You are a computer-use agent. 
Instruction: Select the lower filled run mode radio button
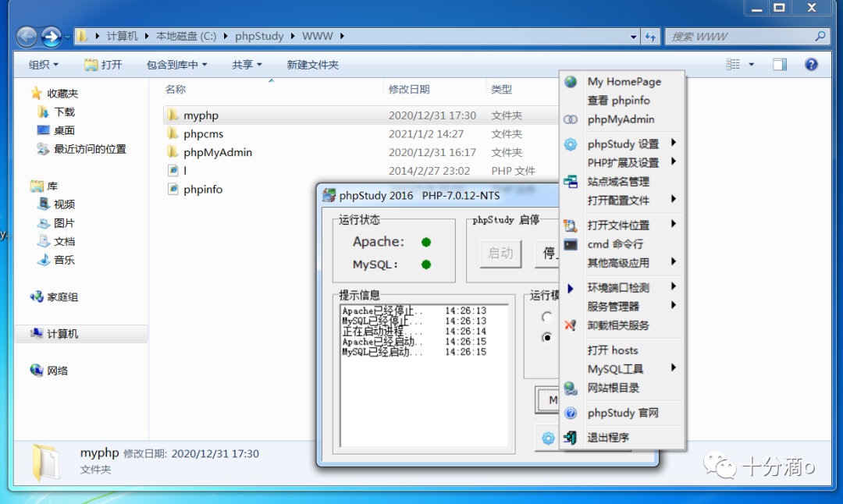pos(546,338)
